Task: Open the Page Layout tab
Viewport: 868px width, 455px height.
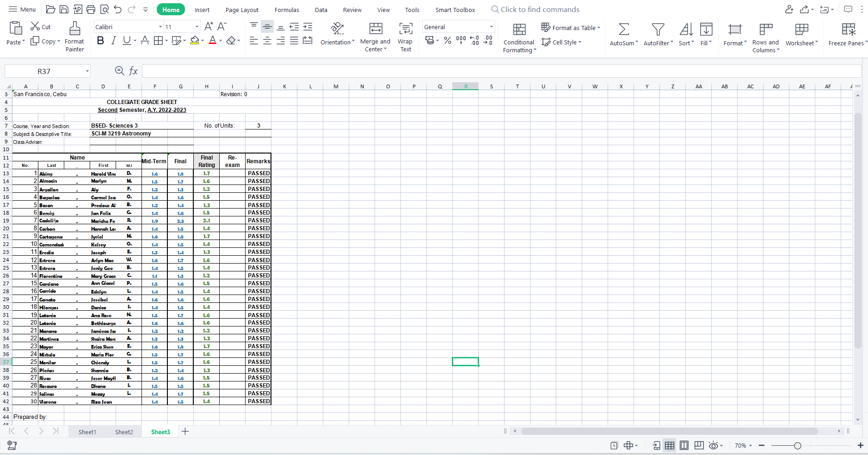Action: click(x=242, y=10)
